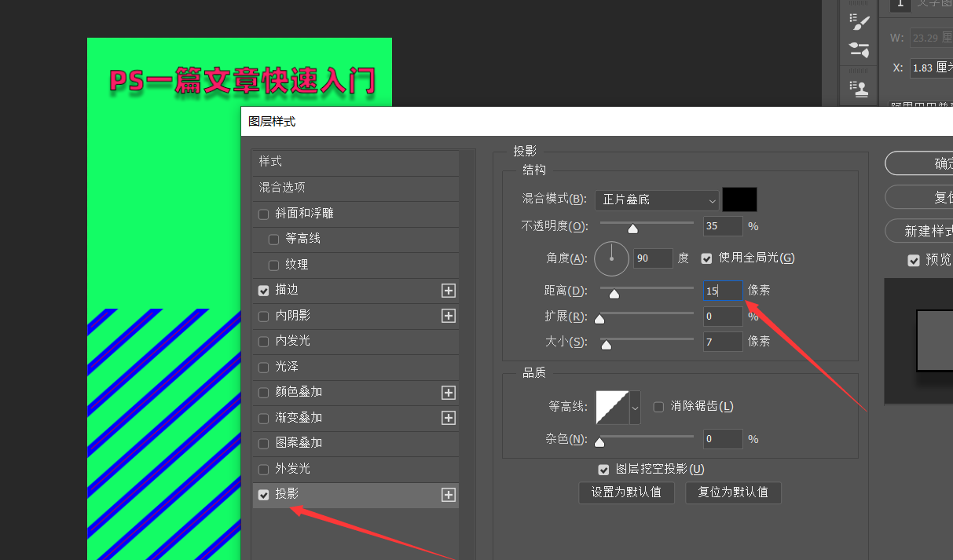The height and width of the screenshot is (560, 953).
Task: Open the 内发光 settings row
Action: pos(355,342)
